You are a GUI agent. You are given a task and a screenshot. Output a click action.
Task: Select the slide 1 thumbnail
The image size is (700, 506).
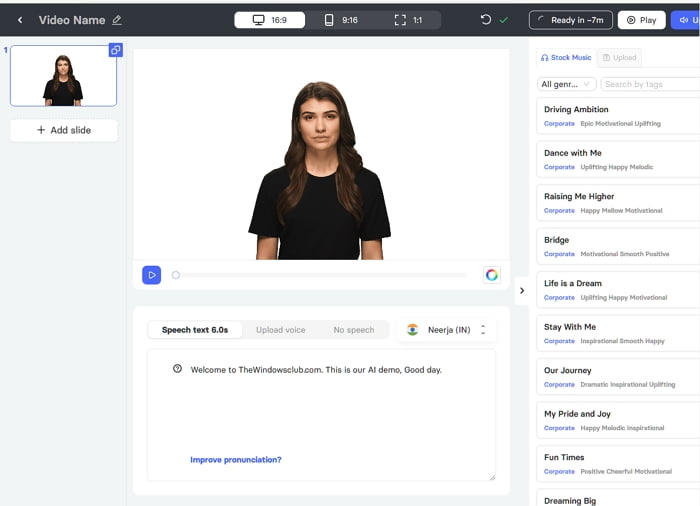point(63,75)
